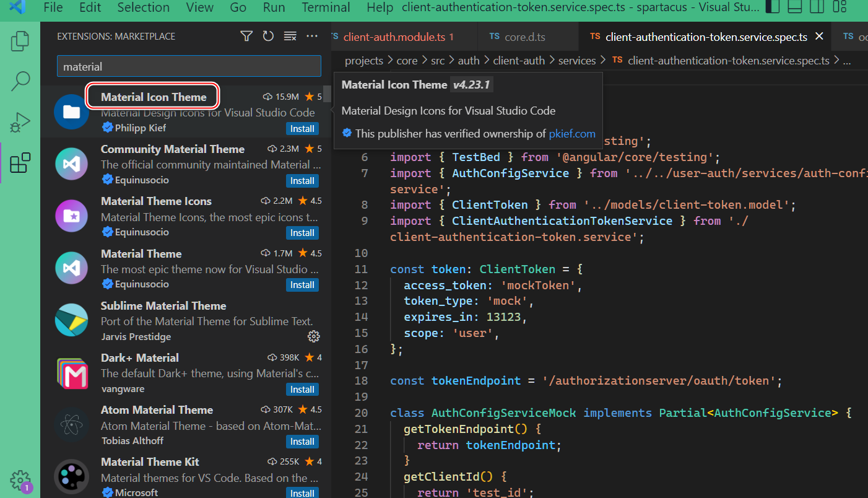The width and height of the screenshot is (868, 498).
Task: Click the Material Icon Theme folder icon
Action: click(71, 112)
